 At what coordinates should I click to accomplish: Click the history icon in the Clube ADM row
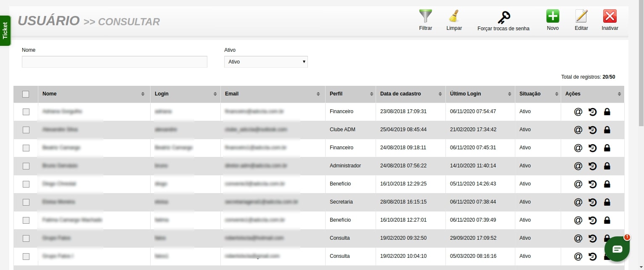tap(593, 130)
